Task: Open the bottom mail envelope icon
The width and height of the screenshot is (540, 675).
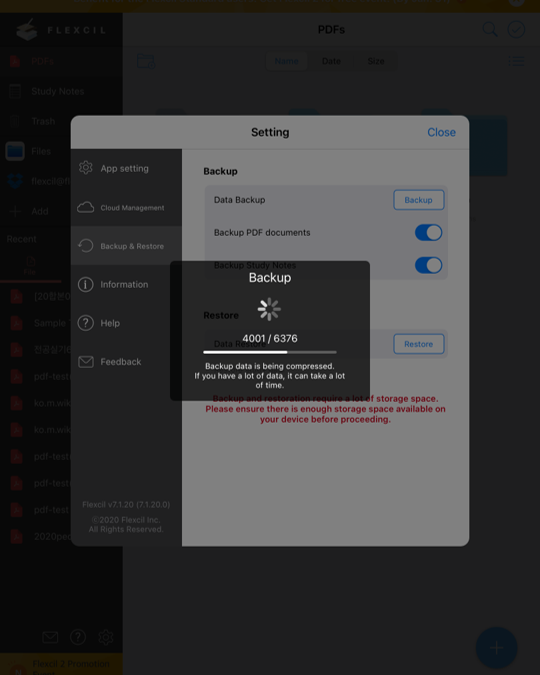Action: tap(50, 637)
